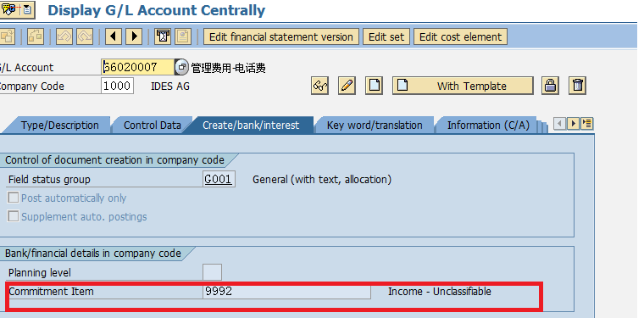This screenshot has width=644, height=318.
Task: Open the Control Data tab
Action: 153,126
